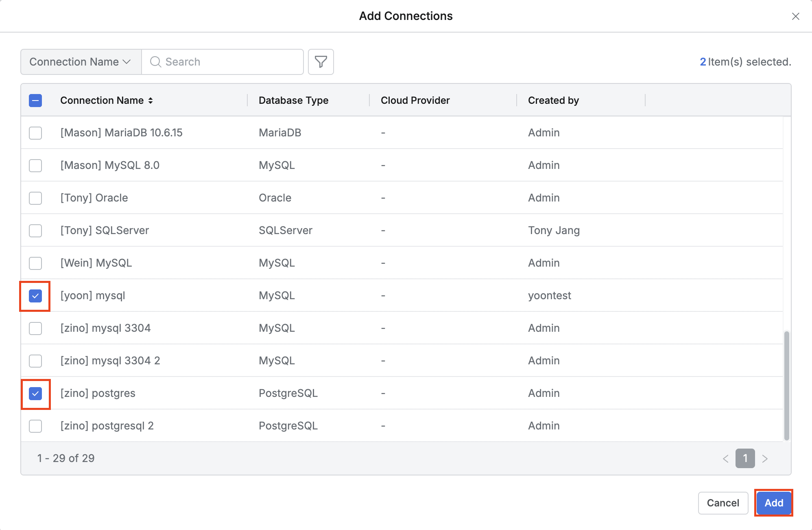Go to previous page arrow
The image size is (812, 530).
[725, 459]
